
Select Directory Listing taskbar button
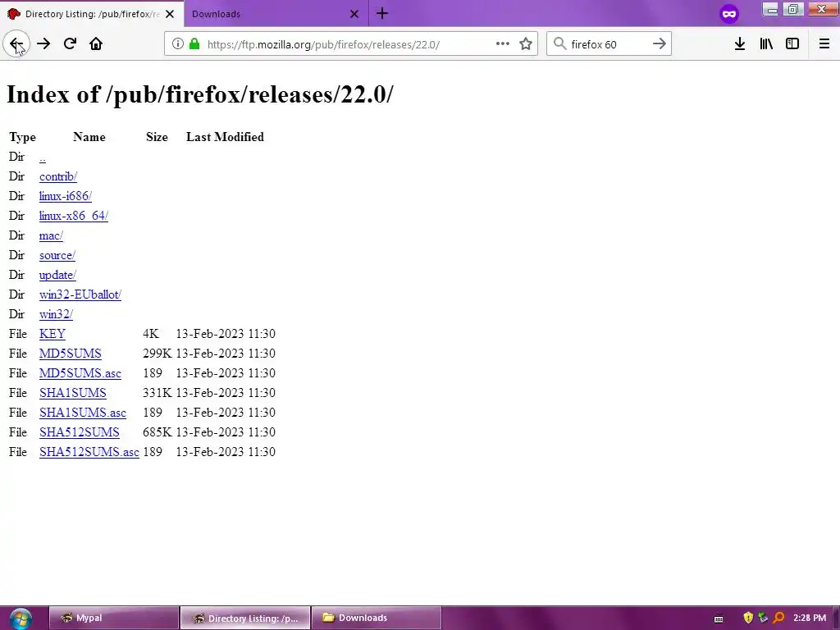(244, 618)
